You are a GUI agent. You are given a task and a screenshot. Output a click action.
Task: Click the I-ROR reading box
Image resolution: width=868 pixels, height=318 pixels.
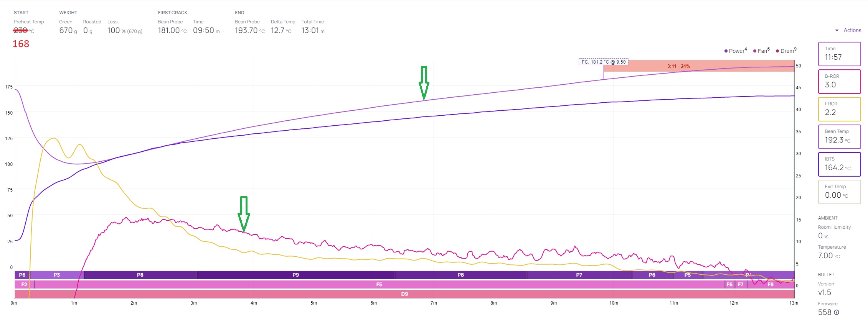(839, 109)
